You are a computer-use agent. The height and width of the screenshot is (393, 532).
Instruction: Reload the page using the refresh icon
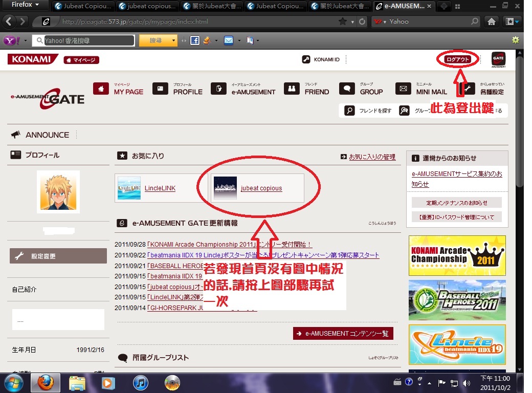(362, 22)
